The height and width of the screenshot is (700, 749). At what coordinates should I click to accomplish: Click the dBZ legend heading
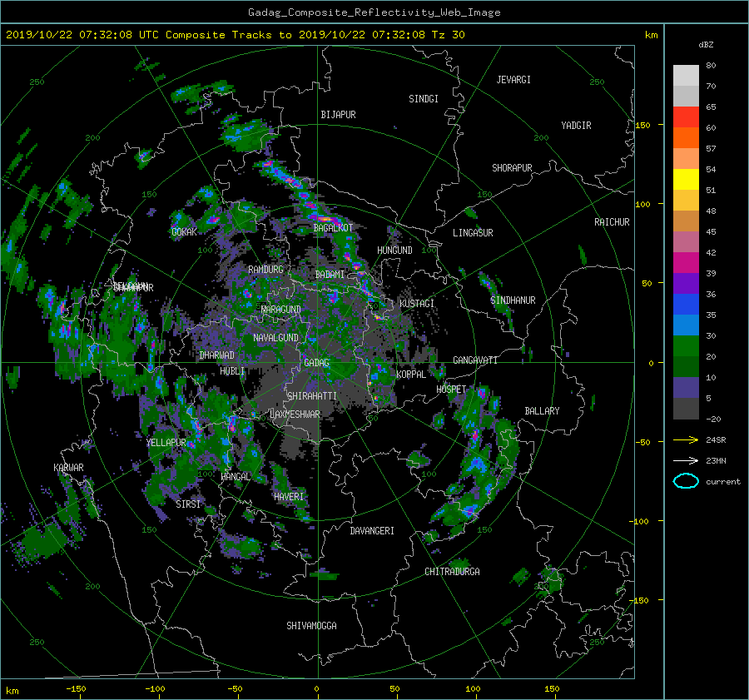706,45
